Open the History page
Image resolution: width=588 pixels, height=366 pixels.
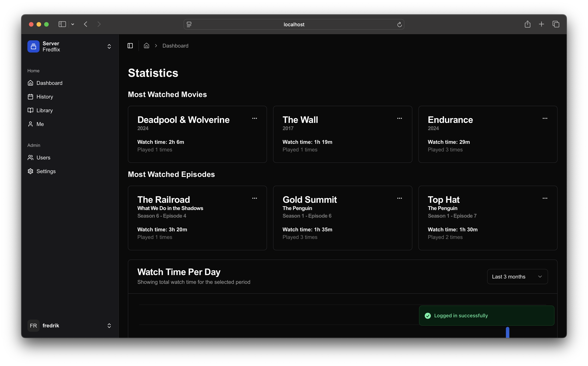[70, 97]
